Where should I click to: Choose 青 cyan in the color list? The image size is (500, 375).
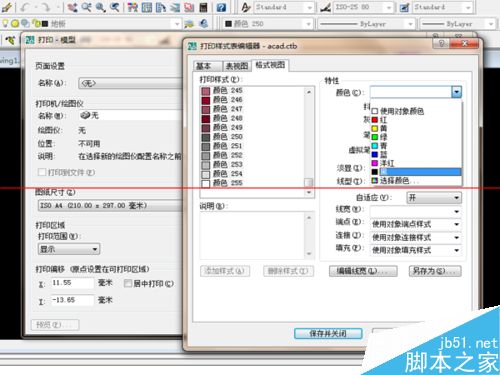click(416, 146)
